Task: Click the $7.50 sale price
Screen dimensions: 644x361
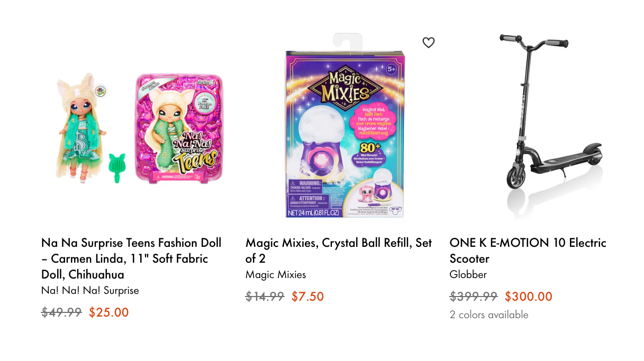Action: pos(307,297)
